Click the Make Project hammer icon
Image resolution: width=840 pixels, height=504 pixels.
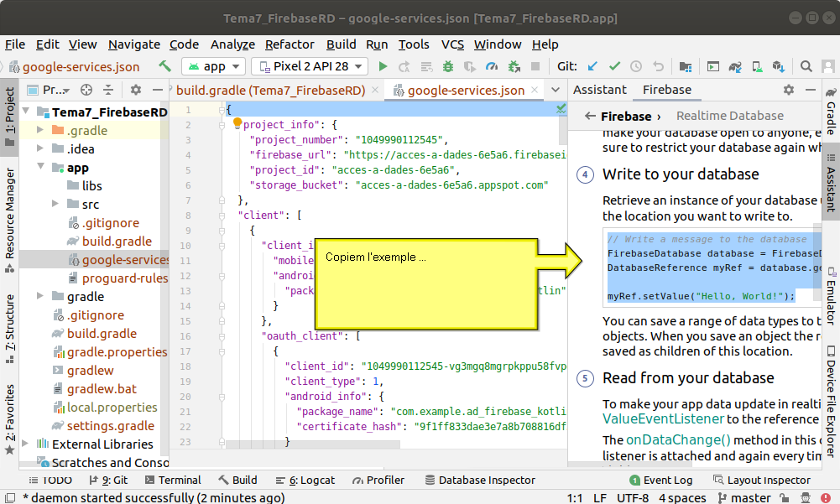[x=165, y=66]
